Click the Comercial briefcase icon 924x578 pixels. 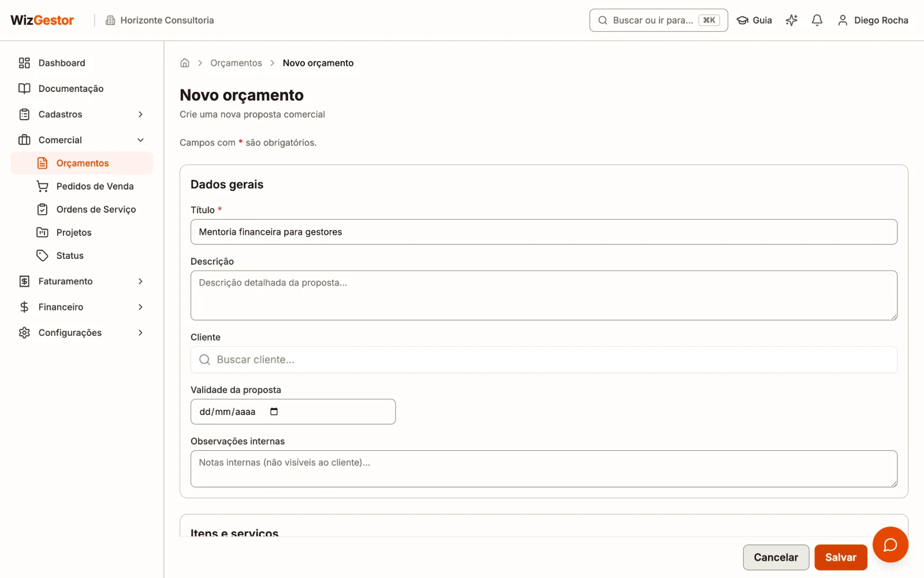click(24, 140)
